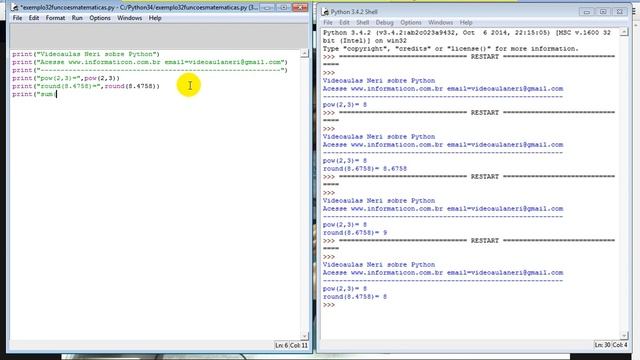The height and width of the screenshot is (360, 640).
Task: Click editor scrollbar up arrow
Action: click(x=304, y=53)
